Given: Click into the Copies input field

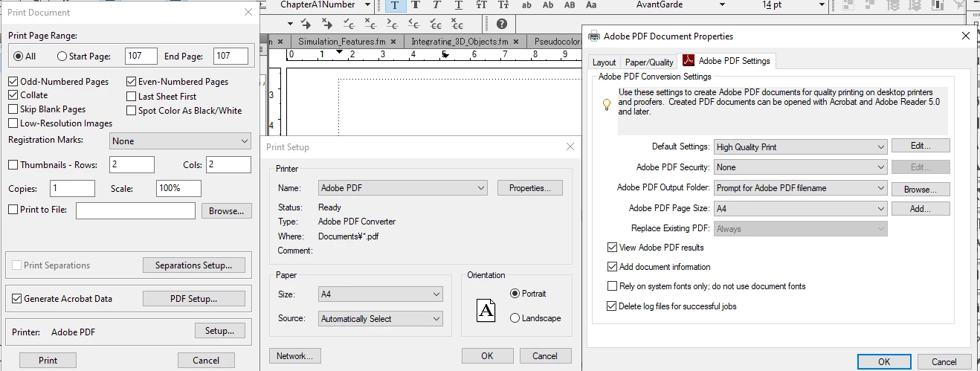Looking at the screenshot, I should pyautogui.click(x=72, y=188).
